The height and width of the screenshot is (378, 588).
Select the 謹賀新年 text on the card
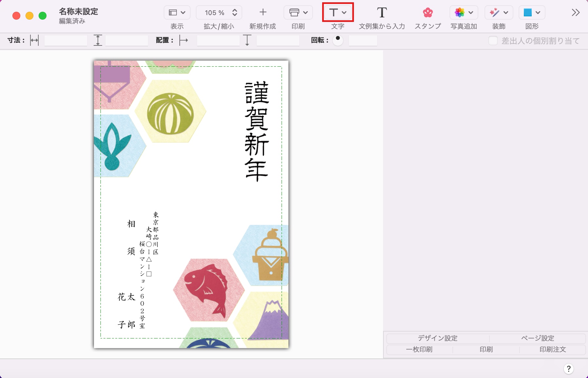pos(257,131)
